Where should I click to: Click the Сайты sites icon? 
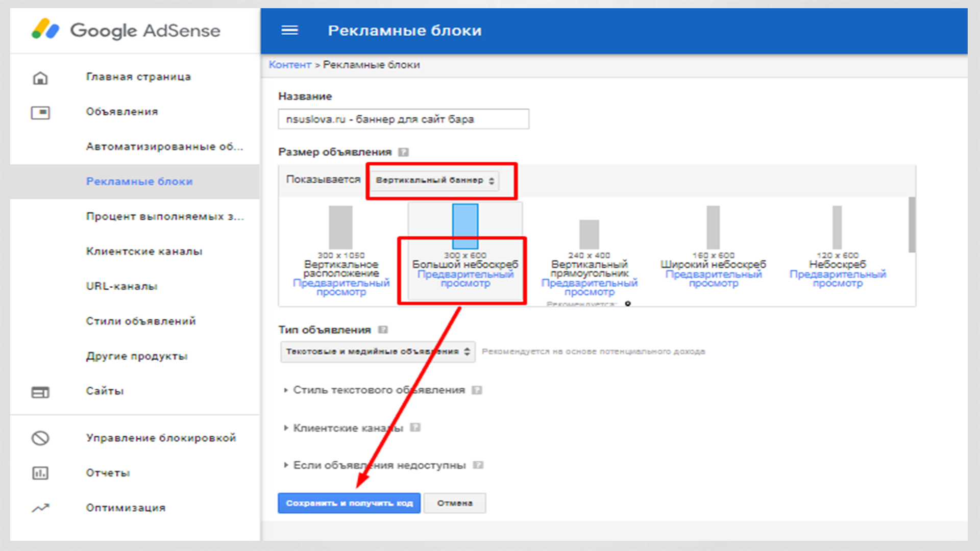40,392
